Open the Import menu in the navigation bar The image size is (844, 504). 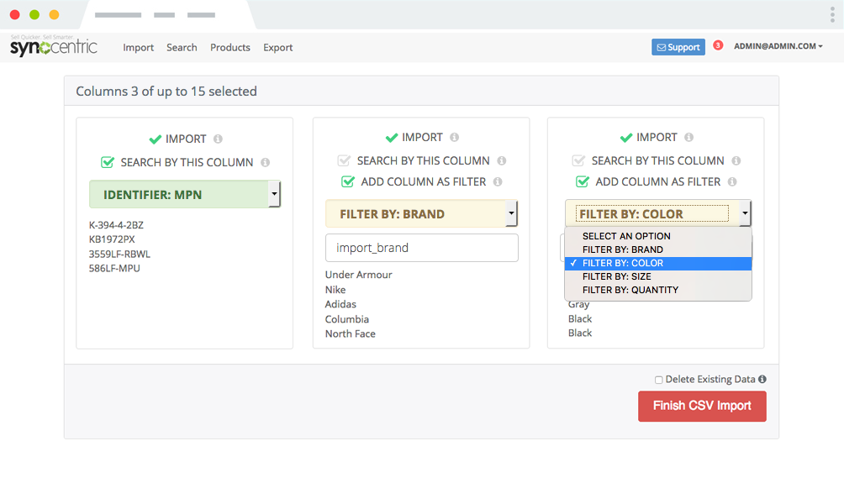pyautogui.click(x=138, y=48)
